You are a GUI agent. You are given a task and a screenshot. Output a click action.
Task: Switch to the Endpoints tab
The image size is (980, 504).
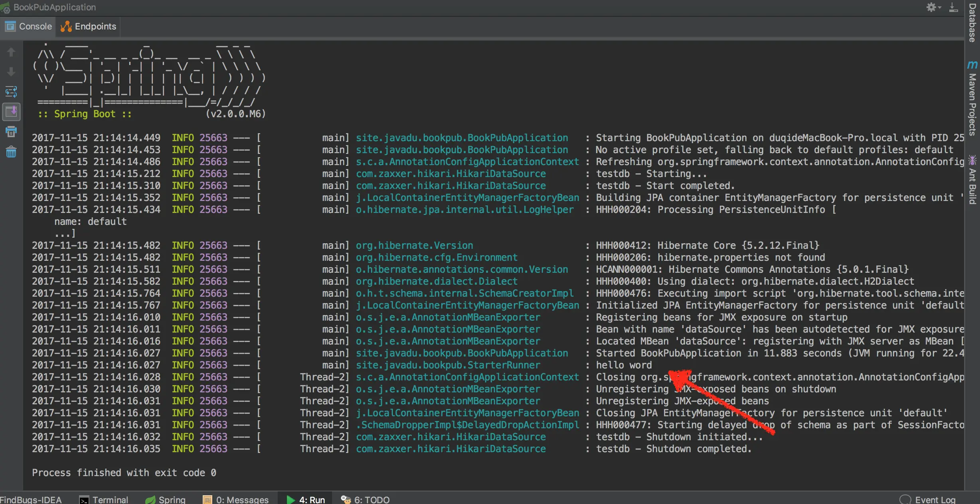[x=89, y=26]
